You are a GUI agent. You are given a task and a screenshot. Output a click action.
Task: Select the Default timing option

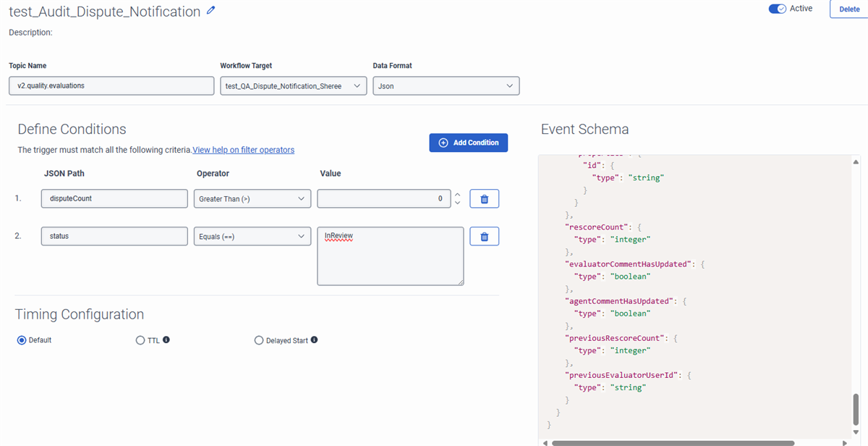tap(22, 340)
